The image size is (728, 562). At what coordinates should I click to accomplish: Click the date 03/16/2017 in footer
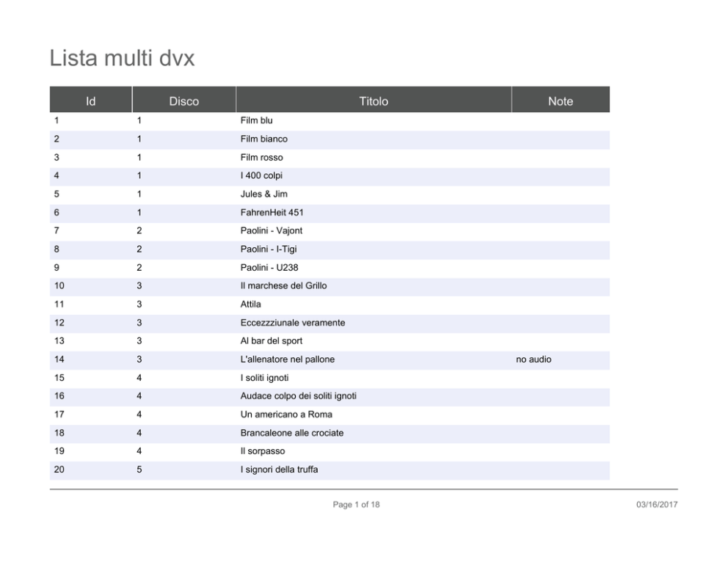[x=657, y=505]
